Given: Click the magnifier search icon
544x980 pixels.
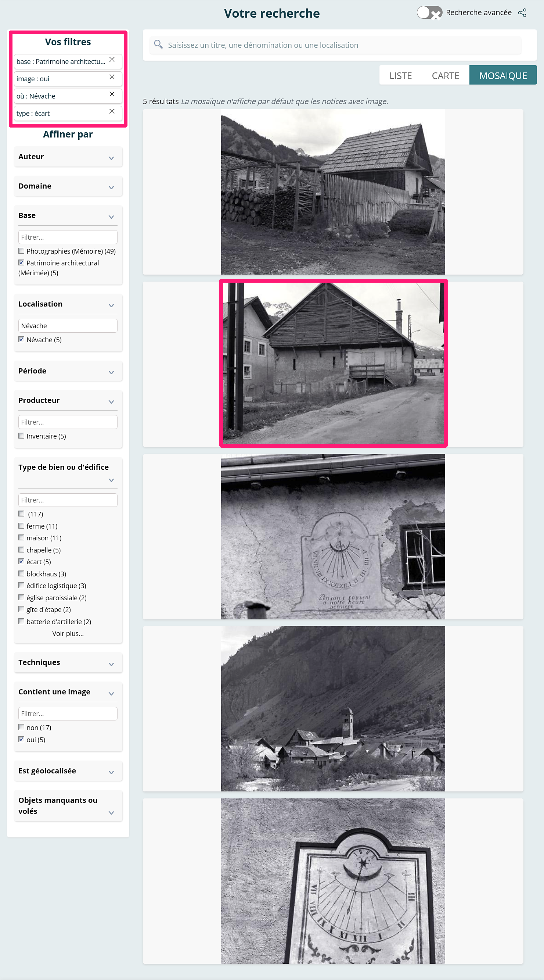Looking at the screenshot, I should 158,45.
